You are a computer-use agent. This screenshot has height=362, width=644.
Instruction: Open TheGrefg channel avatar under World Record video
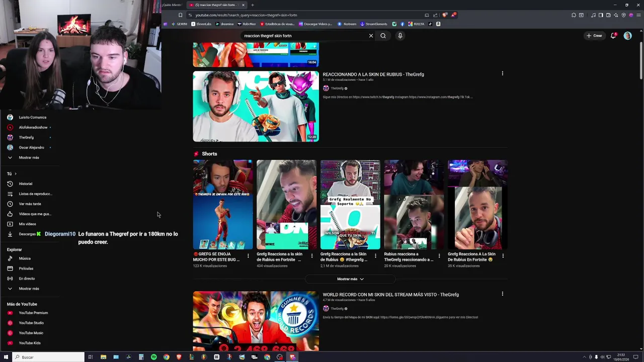coord(326,309)
